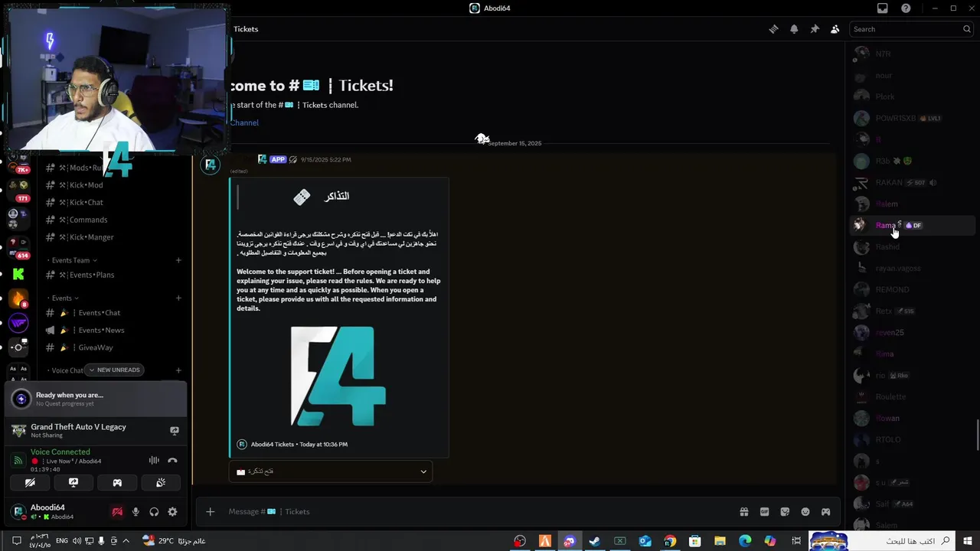Open weather widget showing 29°C

[174, 541]
